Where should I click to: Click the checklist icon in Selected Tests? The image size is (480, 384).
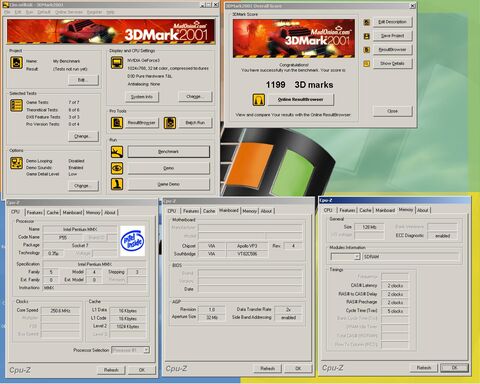16,106
